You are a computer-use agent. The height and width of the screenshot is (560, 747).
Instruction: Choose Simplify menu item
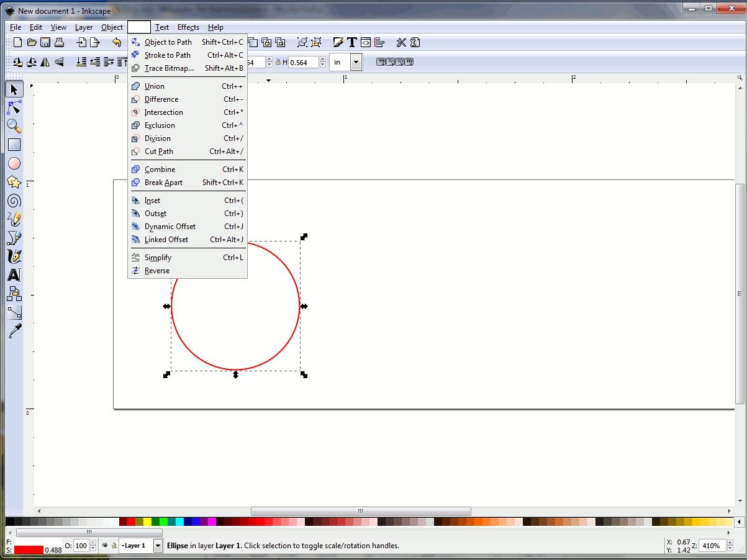pyautogui.click(x=188, y=258)
